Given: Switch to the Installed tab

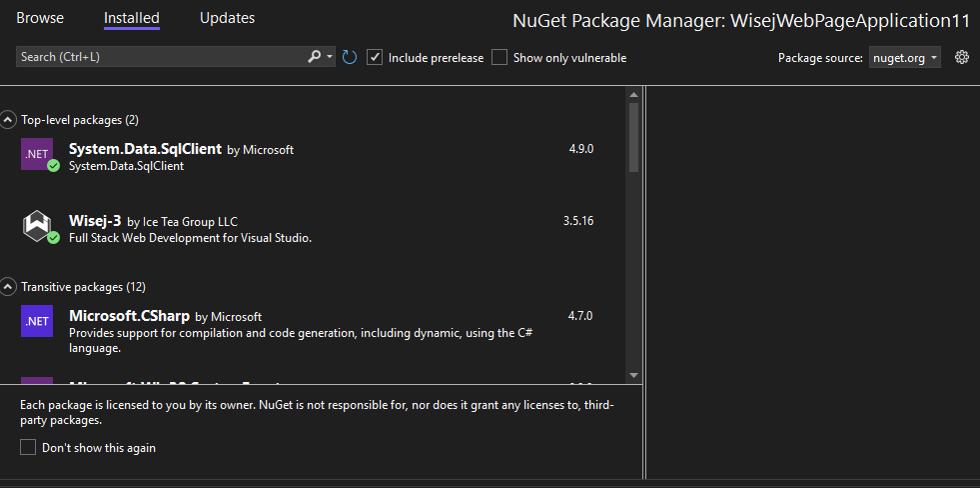Looking at the screenshot, I should coord(131,18).
